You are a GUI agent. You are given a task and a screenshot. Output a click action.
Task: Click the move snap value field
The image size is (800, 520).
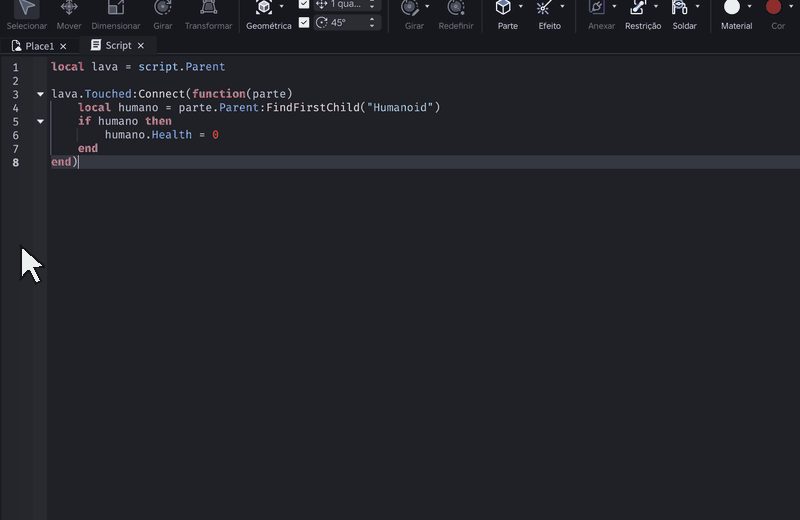pyautogui.click(x=347, y=5)
